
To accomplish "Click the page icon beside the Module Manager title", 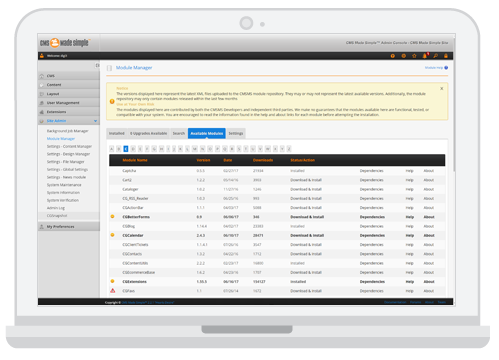I will click(x=109, y=68).
